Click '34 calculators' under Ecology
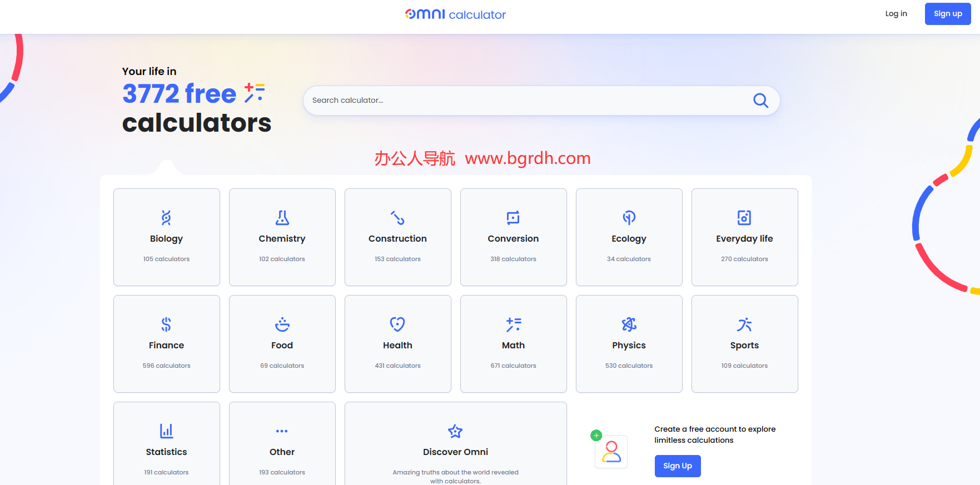 tap(629, 259)
